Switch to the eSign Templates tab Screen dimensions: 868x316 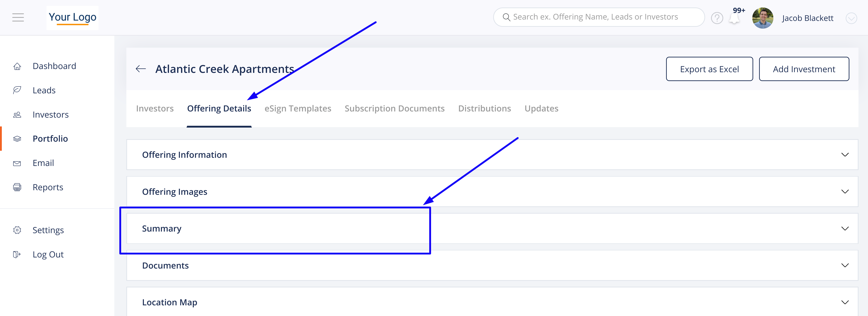297,109
